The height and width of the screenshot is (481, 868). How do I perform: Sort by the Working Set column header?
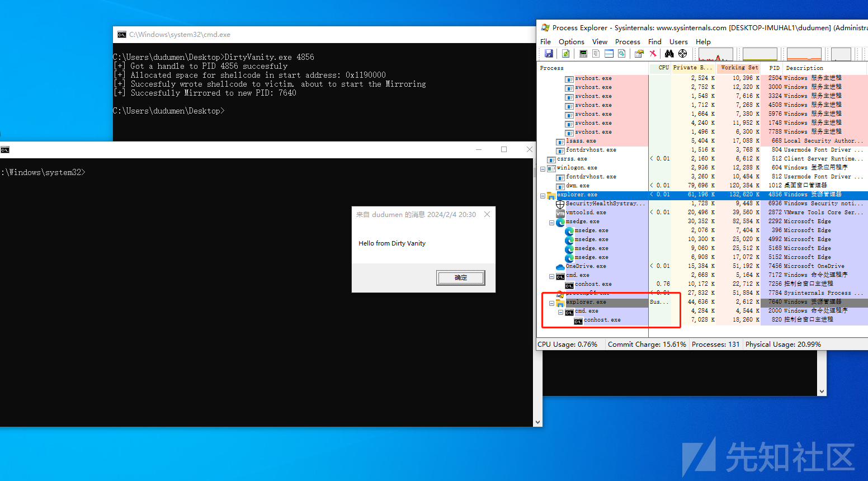click(738, 68)
